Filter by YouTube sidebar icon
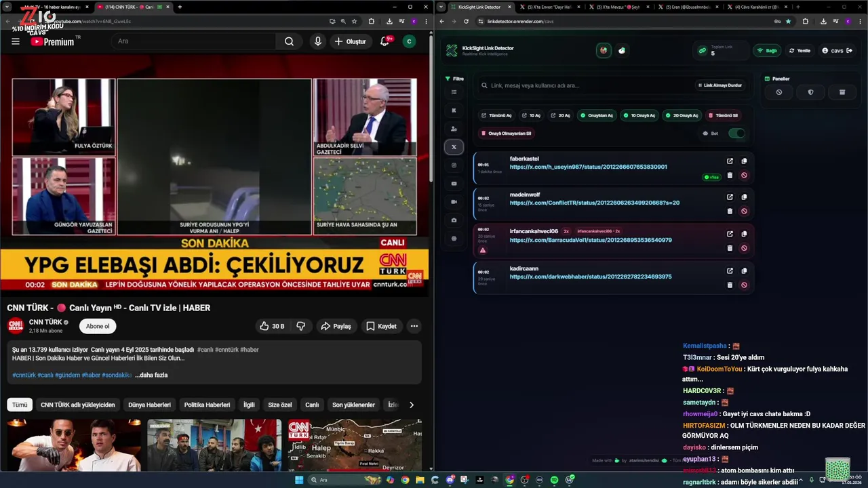The height and width of the screenshot is (488, 868). (454, 184)
